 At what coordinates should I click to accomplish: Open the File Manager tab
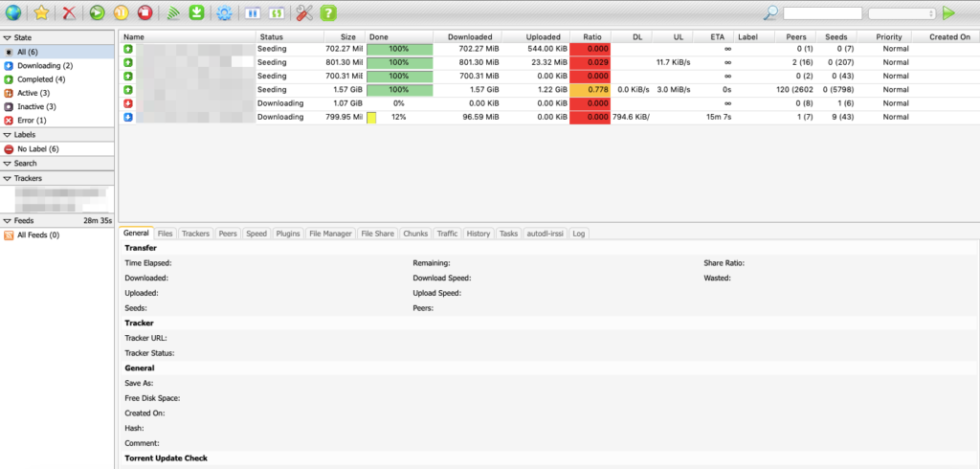tap(330, 234)
